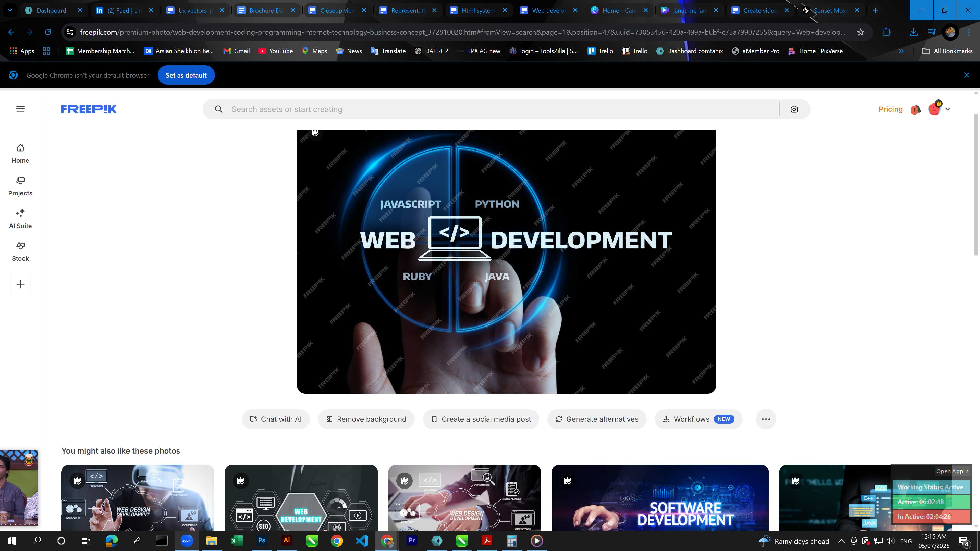Click browser back arrow
Viewport: 980px width, 551px height.
11,32
